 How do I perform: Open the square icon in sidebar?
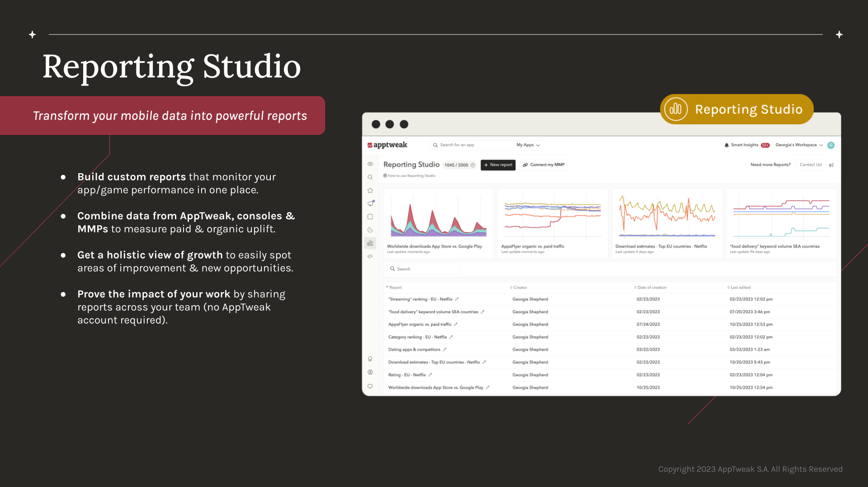[370, 217]
